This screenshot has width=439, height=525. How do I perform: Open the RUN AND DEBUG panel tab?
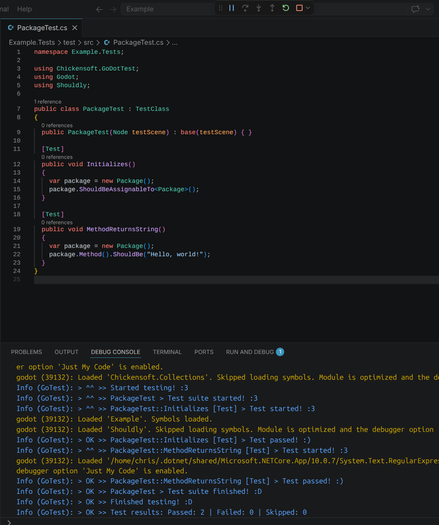[254, 352]
